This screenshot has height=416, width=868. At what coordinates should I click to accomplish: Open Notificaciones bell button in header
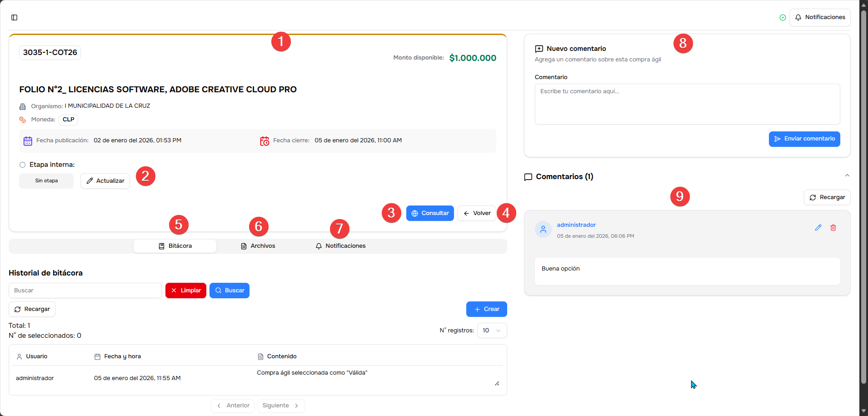(x=819, y=18)
